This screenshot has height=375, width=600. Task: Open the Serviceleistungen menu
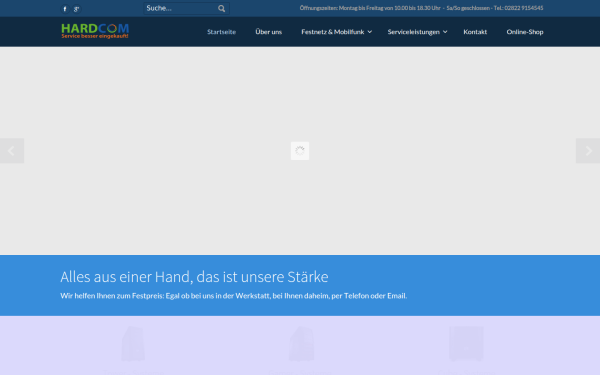[x=414, y=32]
